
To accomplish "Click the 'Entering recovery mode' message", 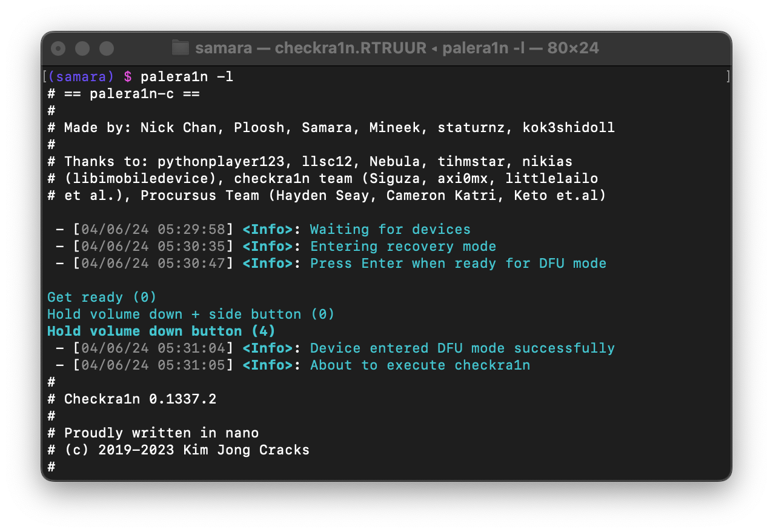I will pos(403,246).
